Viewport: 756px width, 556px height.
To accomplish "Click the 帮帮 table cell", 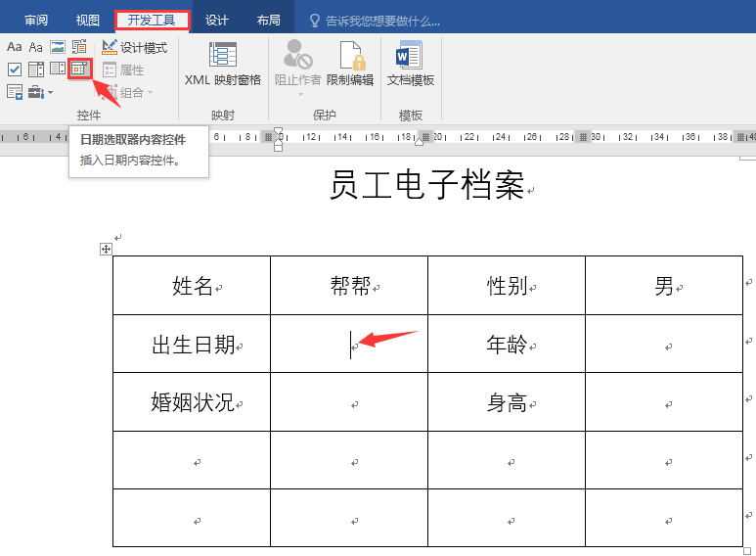I will (x=349, y=285).
